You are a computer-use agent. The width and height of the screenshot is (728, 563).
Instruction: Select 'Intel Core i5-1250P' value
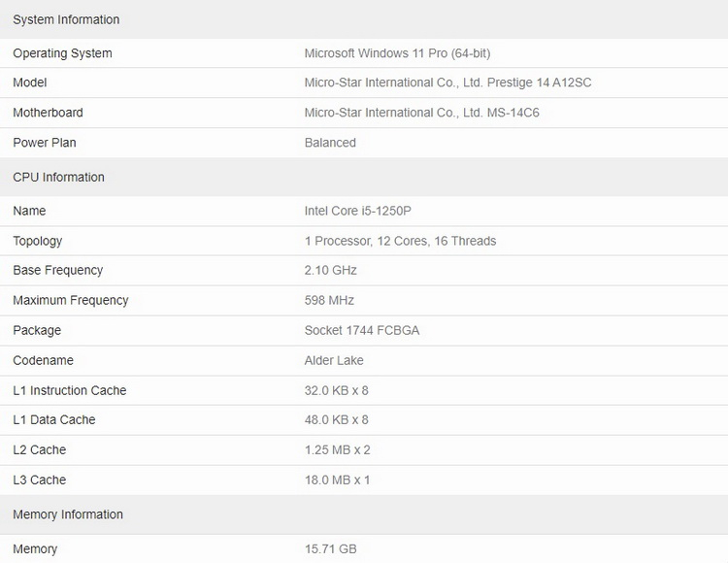tap(358, 211)
